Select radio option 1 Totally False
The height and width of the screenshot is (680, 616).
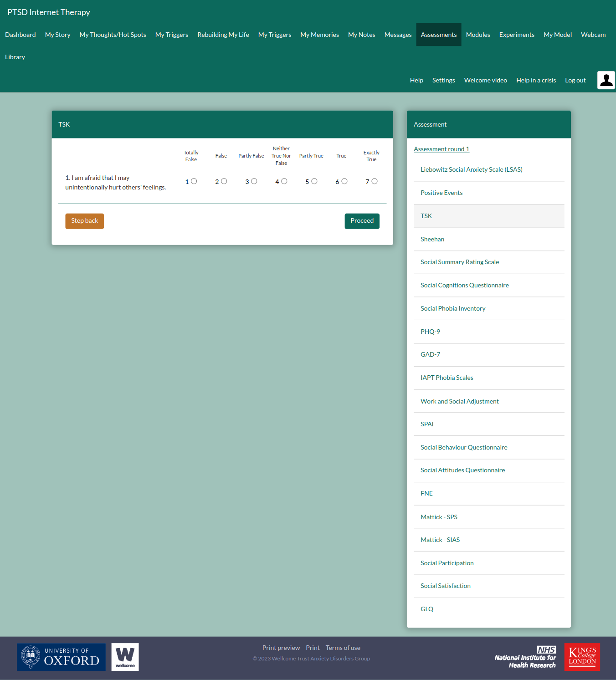(x=194, y=181)
